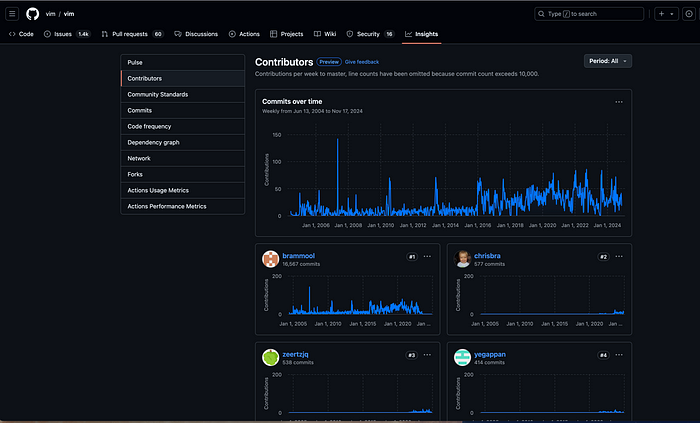Select Pulse in the Insights sidebar
The height and width of the screenshot is (423, 700).
(x=135, y=62)
